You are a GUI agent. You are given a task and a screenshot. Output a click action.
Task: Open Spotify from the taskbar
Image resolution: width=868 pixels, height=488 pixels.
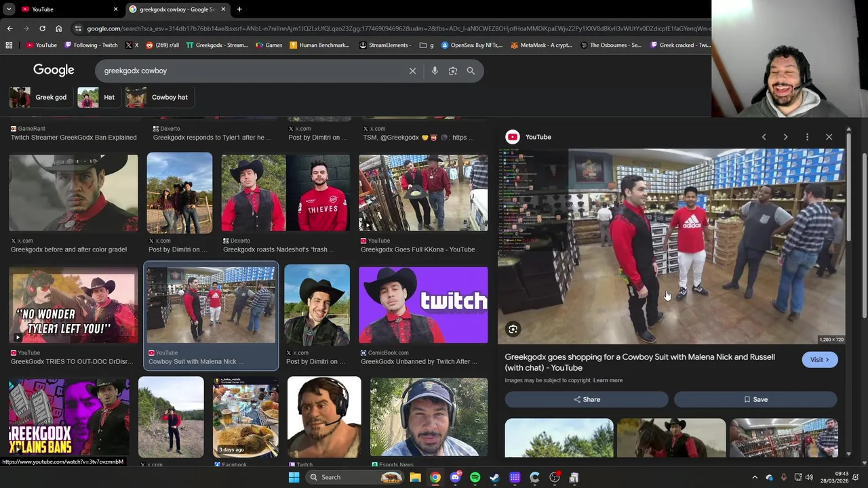(475, 477)
